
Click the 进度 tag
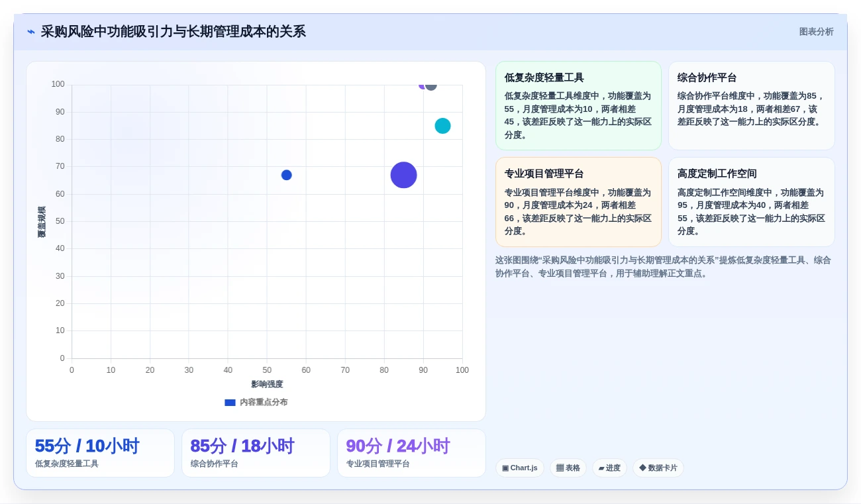tap(609, 468)
